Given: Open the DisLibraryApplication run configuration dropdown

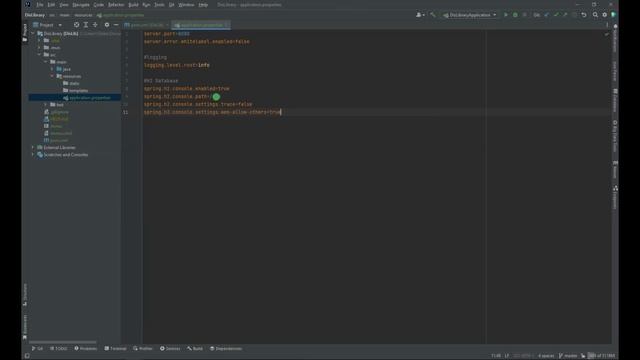Looking at the screenshot, I should (469, 15).
